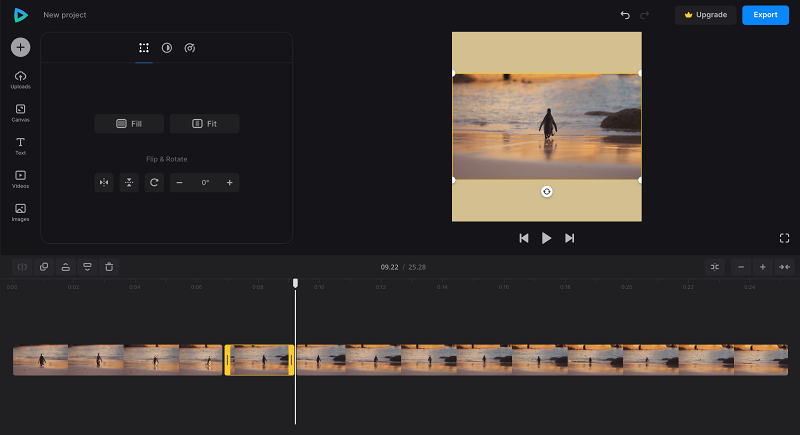Enter fullscreen preview
Image resolution: width=800 pixels, height=435 pixels.
785,238
